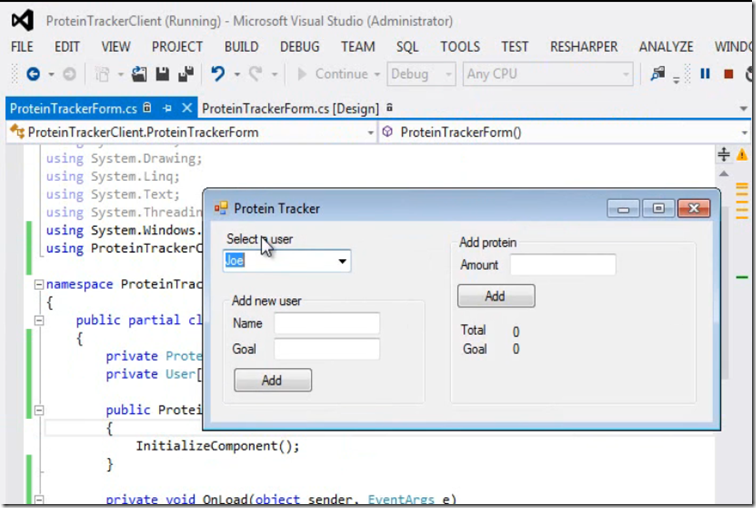
Task: Open the New Project dropdown arrow
Action: (121, 75)
